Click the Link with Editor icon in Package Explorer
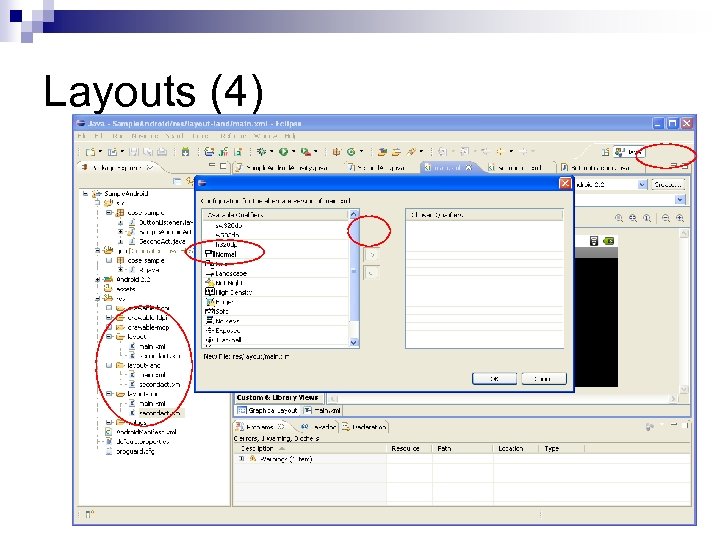720x540 pixels. pos(189,181)
